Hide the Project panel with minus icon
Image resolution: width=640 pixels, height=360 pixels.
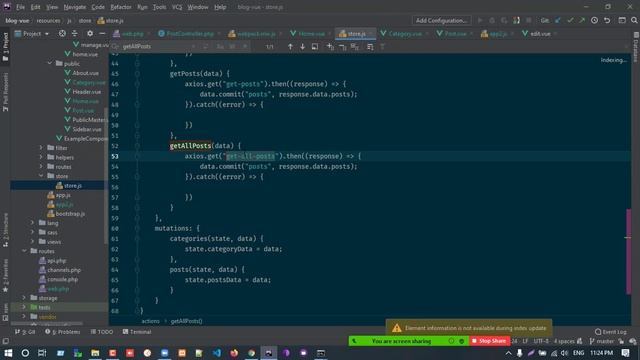tap(102, 33)
